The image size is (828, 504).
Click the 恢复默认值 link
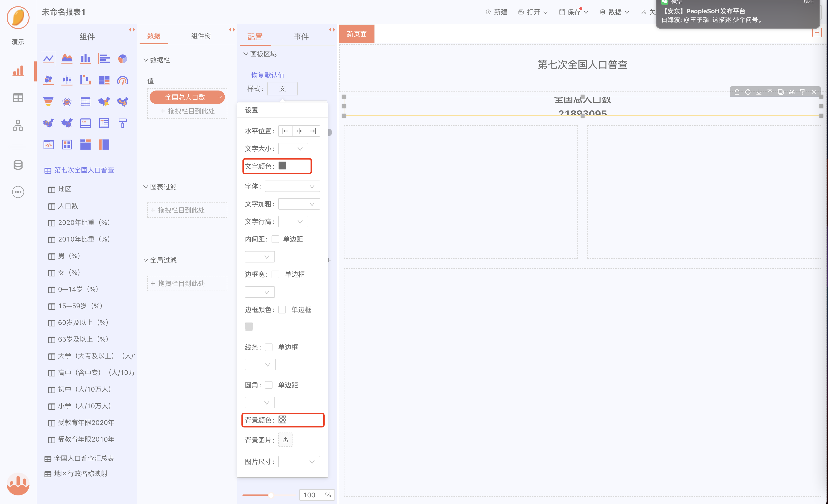pos(268,75)
